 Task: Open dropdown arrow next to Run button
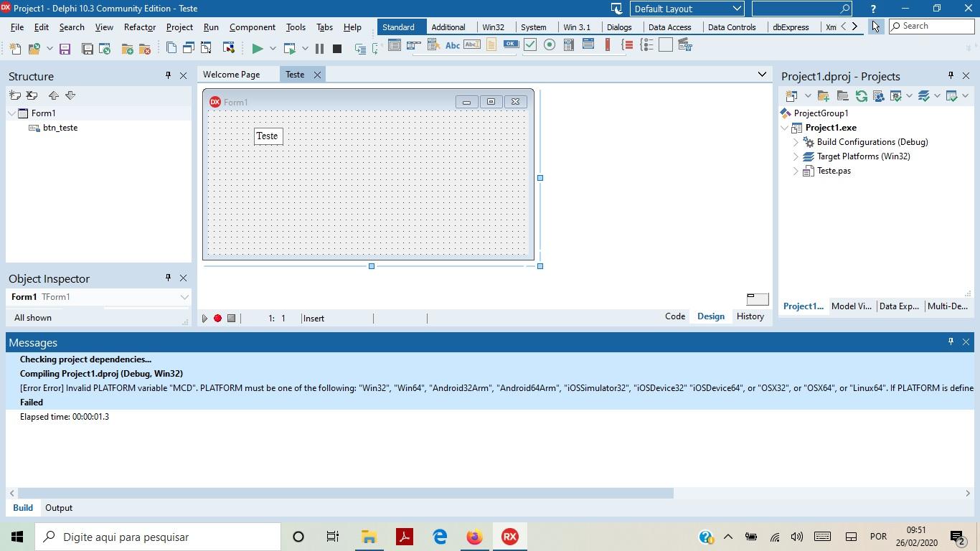273,49
